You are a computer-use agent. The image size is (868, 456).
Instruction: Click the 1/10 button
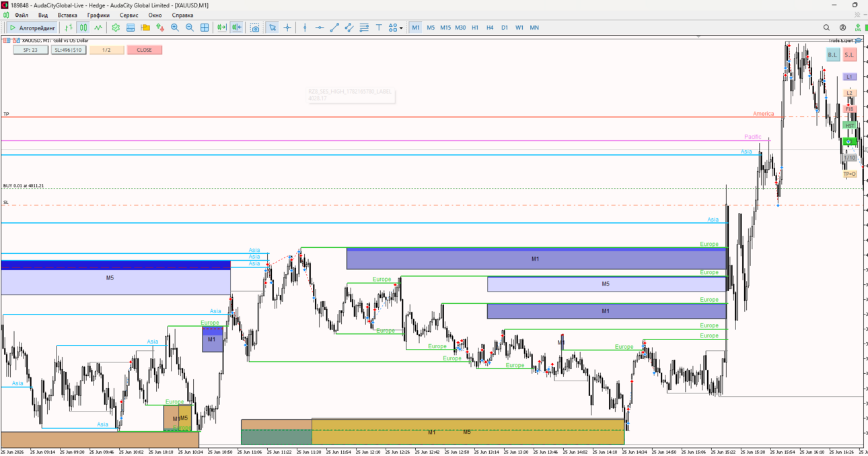point(850,158)
